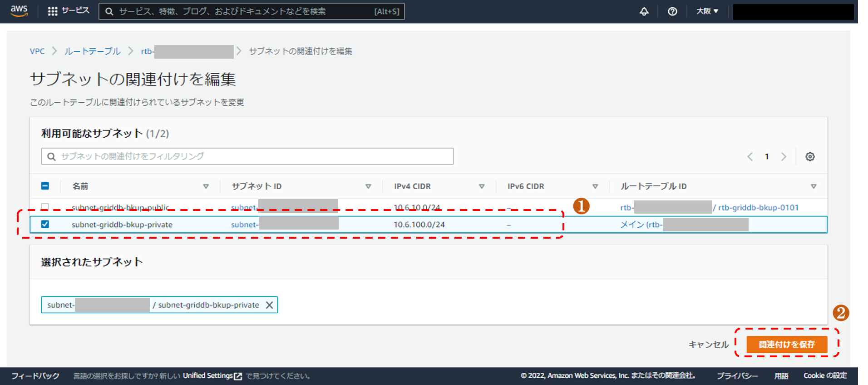Toggle the select-all subnets header checkbox
The height and width of the screenshot is (385, 868).
pos(45,186)
